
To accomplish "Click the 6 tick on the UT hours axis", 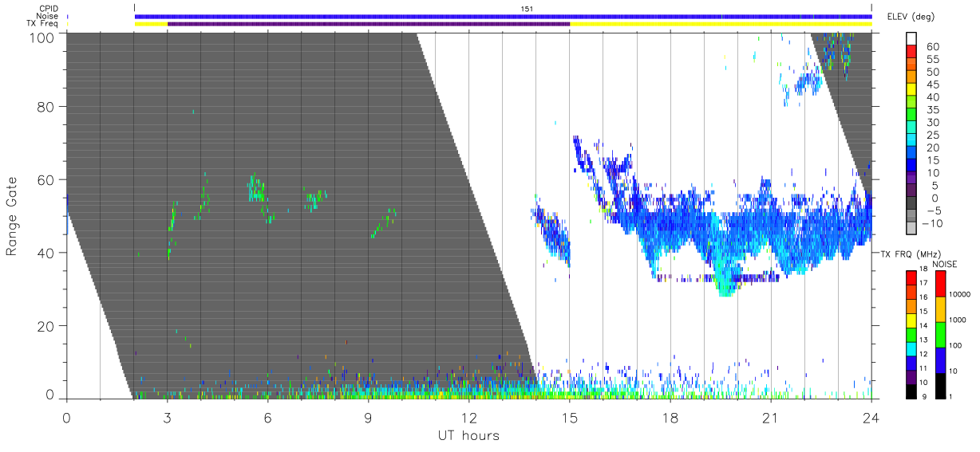I will (x=267, y=417).
